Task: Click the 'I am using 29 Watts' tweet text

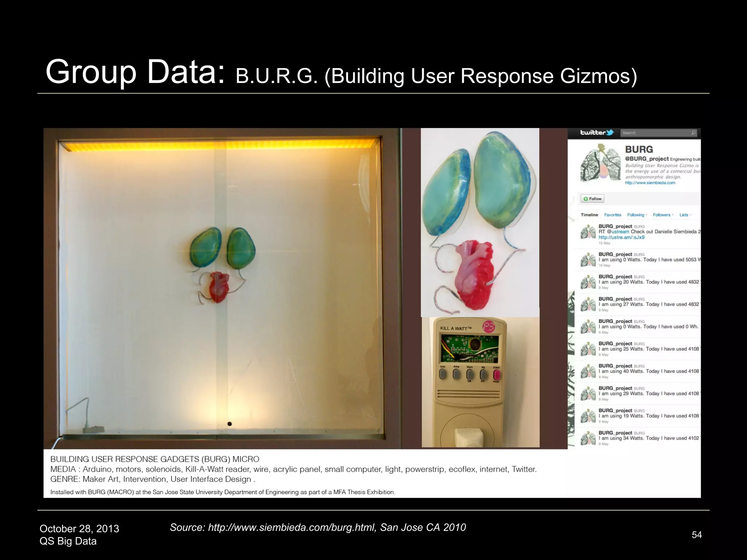Action: click(649, 393)
